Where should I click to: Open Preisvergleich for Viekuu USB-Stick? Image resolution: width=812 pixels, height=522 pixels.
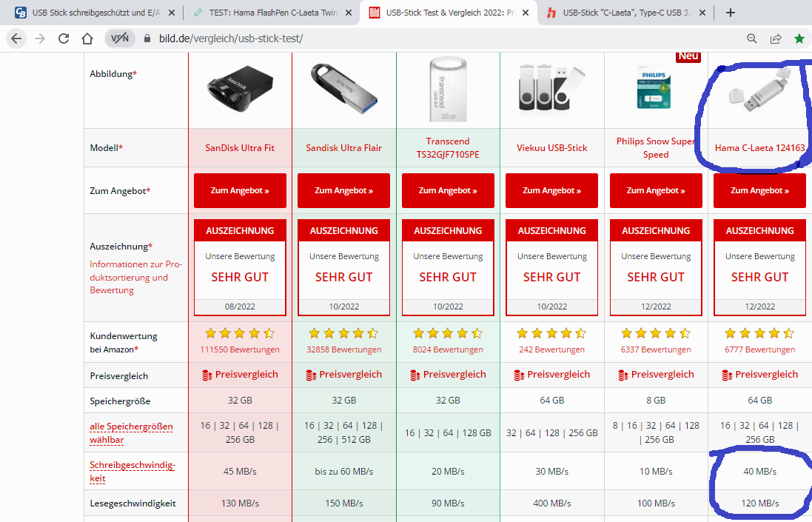click(x=552, y=375)
